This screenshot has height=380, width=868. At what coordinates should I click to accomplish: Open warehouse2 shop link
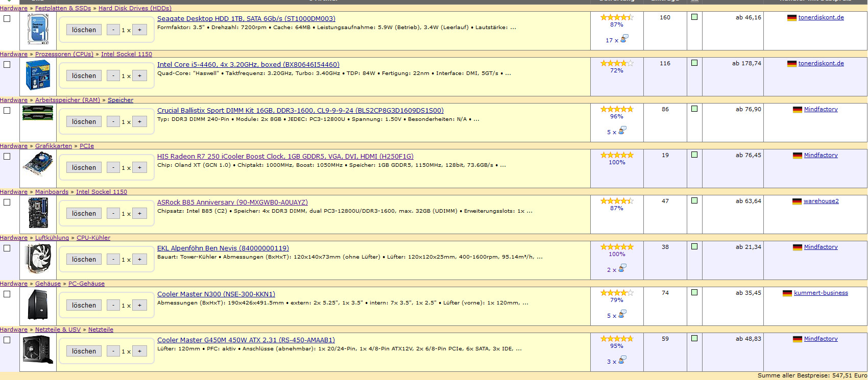point(821,201)
